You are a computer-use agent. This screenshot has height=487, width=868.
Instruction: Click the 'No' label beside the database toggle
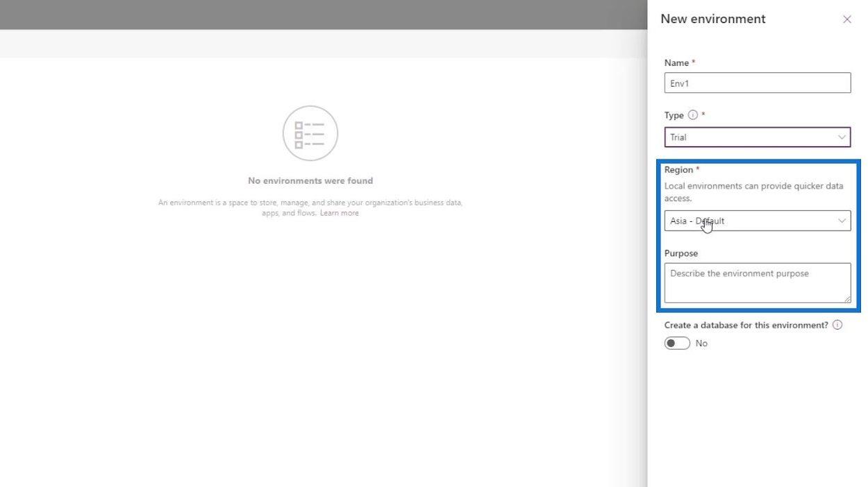(x=701, y=343)
